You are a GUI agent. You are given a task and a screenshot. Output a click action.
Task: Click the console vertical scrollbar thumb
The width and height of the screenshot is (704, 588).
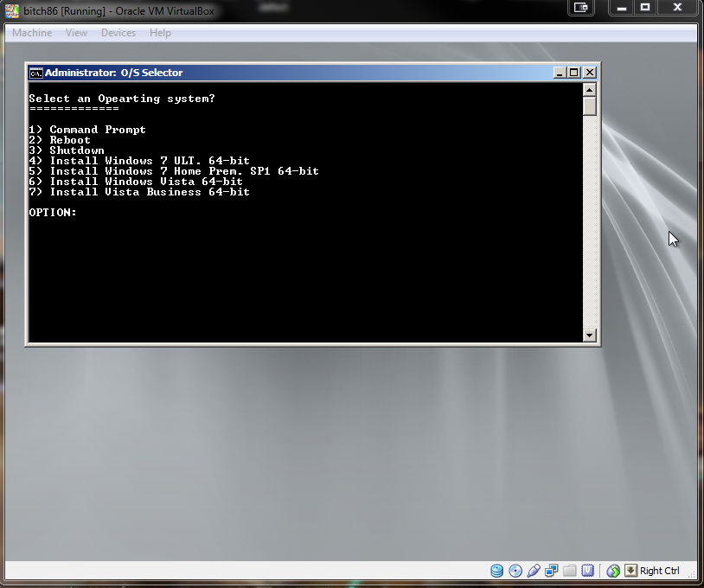pos(590,106)
